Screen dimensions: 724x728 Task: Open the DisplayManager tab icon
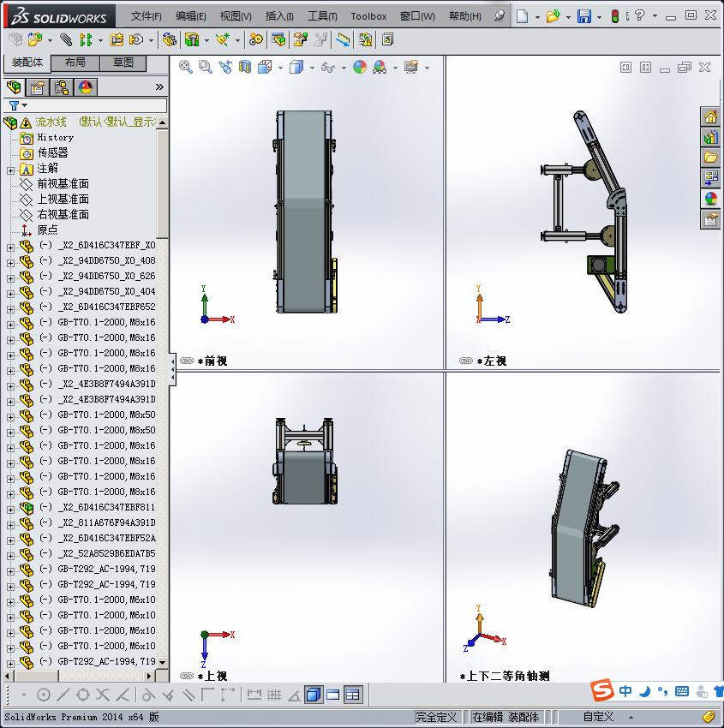click(x=86, y=87)
